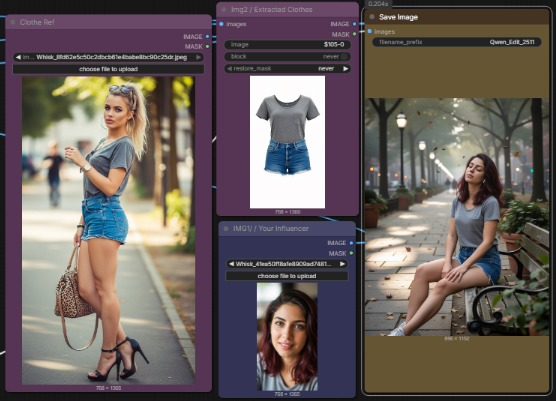Viewport: 556px width, 401px height.
Task: Edit the filename_prefix field Qwen_Edit_2511
Action: 457,42
